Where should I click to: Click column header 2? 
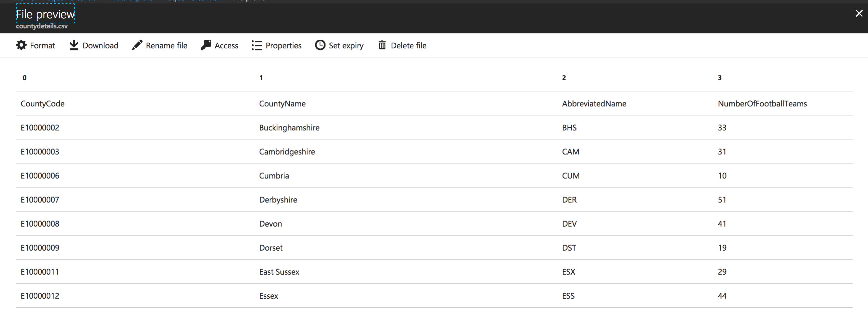pyautogui.click(x=564, y=78)
